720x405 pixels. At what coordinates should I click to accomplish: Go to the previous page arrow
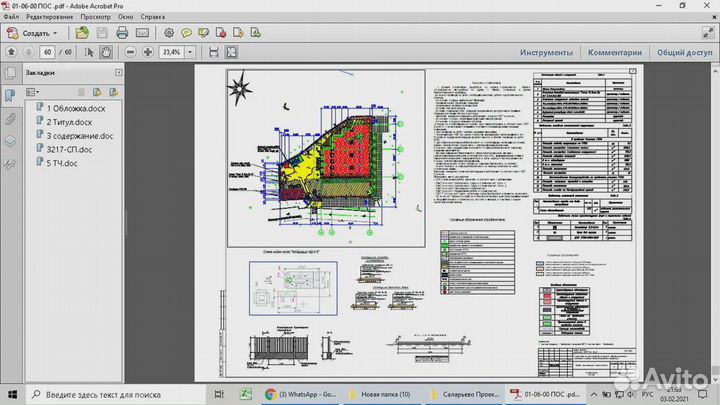click(10, 52)
